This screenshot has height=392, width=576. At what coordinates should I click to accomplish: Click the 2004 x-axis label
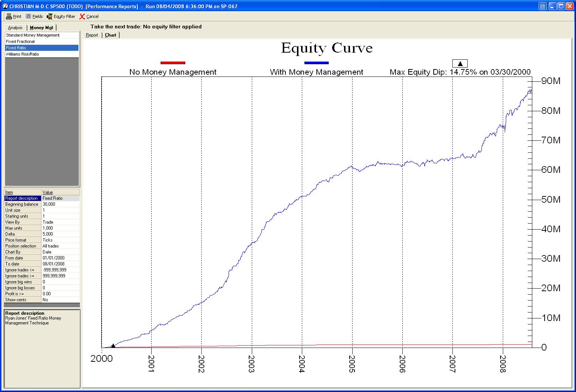point(302,363)
